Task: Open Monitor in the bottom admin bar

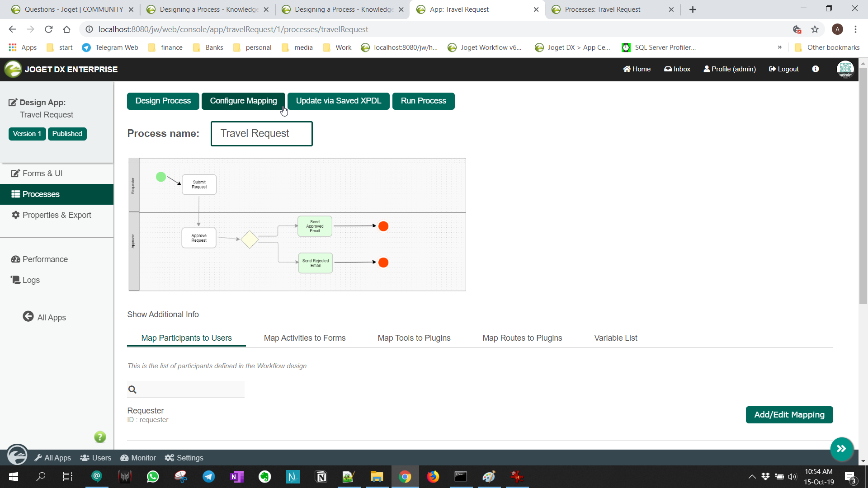Action: click(x=138, y=458)
